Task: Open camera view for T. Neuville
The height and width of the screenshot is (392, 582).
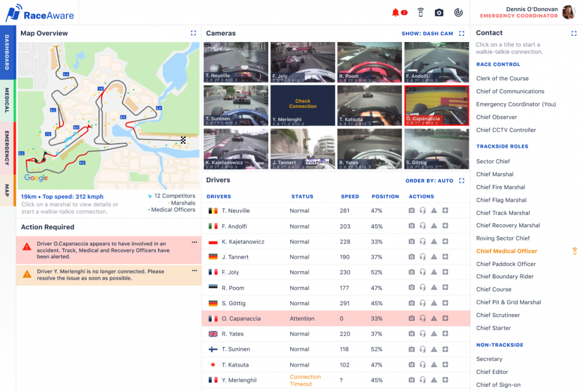Action: pos(411,211)
